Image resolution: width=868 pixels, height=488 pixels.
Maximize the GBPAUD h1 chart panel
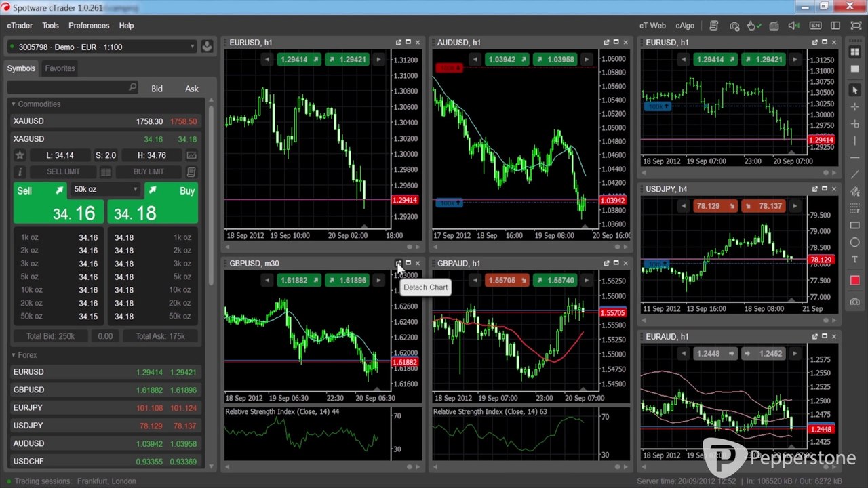(x=616, y=263)
